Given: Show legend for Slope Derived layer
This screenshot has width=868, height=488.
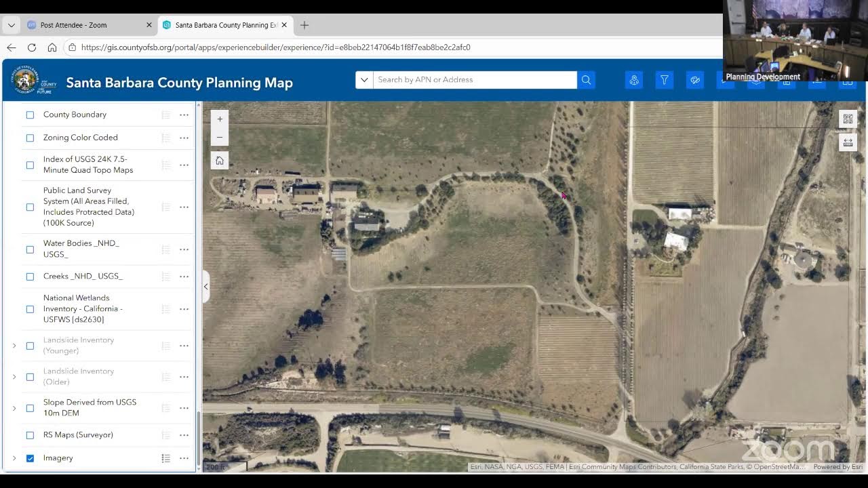Looking at the screenshot, I should click(165, 408).
